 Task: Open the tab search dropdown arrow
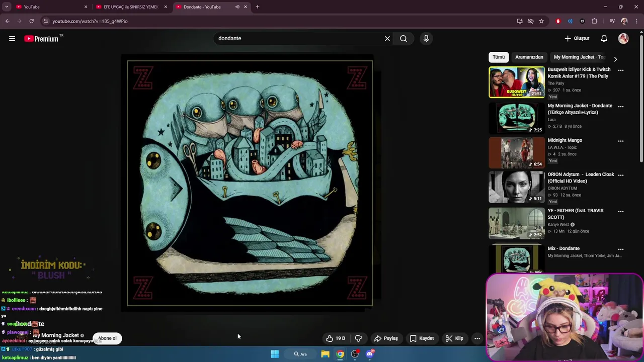(x=7, y=7)
